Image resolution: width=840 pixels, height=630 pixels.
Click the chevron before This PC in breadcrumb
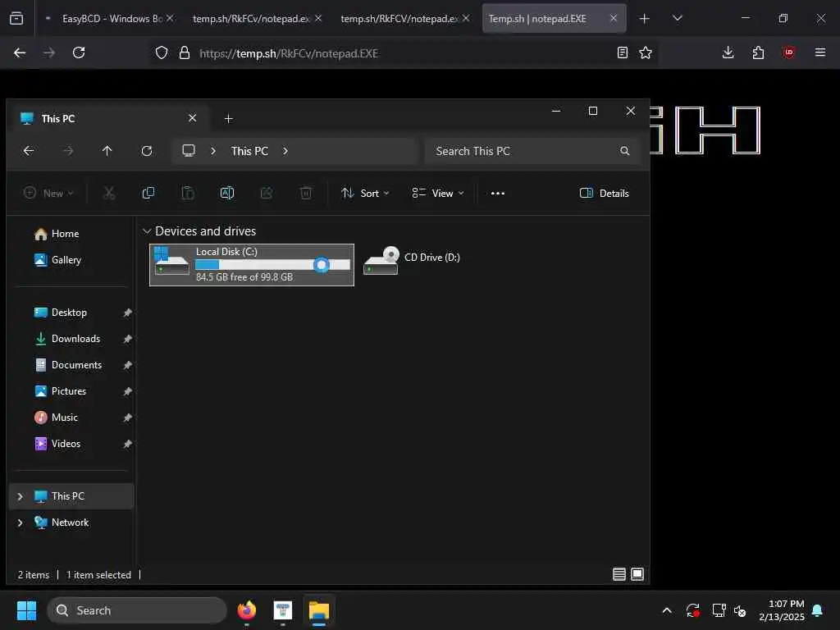213,151
